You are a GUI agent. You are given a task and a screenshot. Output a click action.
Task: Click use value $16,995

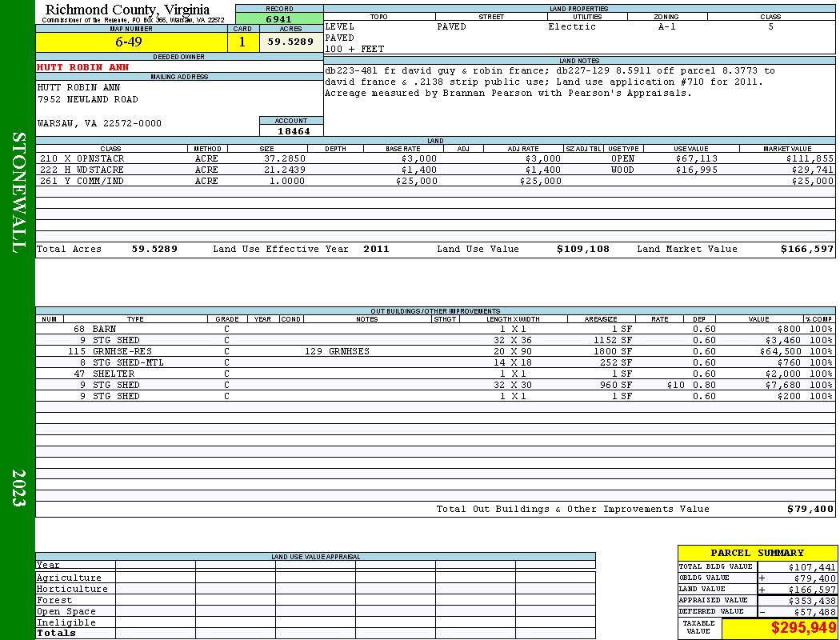pyautogui.click(x=697, y=170)
